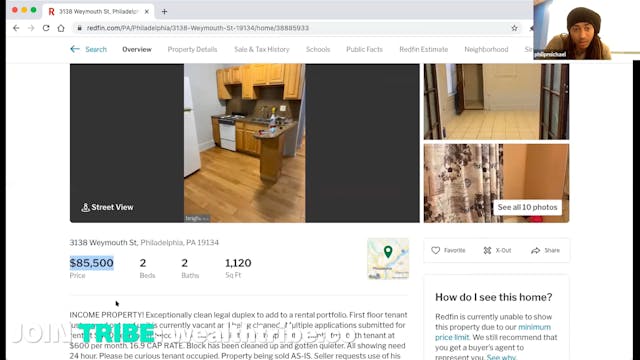This screenshot has height=360, width=640.
Task: Open a new browser tab
Action: (x=164, y=11)
